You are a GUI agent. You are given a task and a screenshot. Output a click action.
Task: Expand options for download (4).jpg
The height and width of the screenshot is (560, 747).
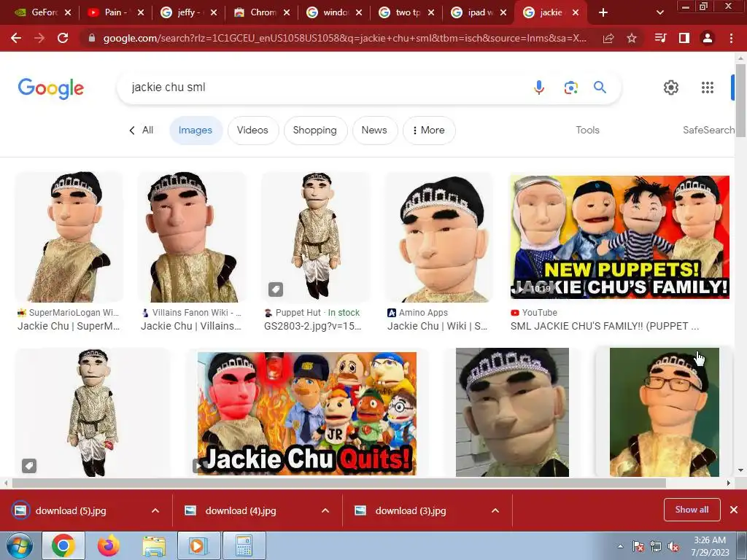325,510
